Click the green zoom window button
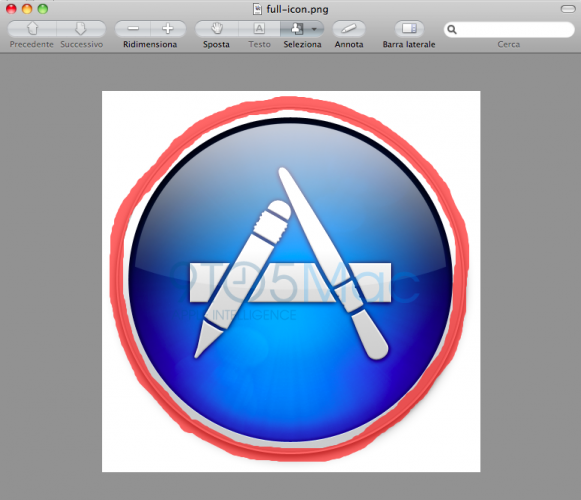 (43, 9)
